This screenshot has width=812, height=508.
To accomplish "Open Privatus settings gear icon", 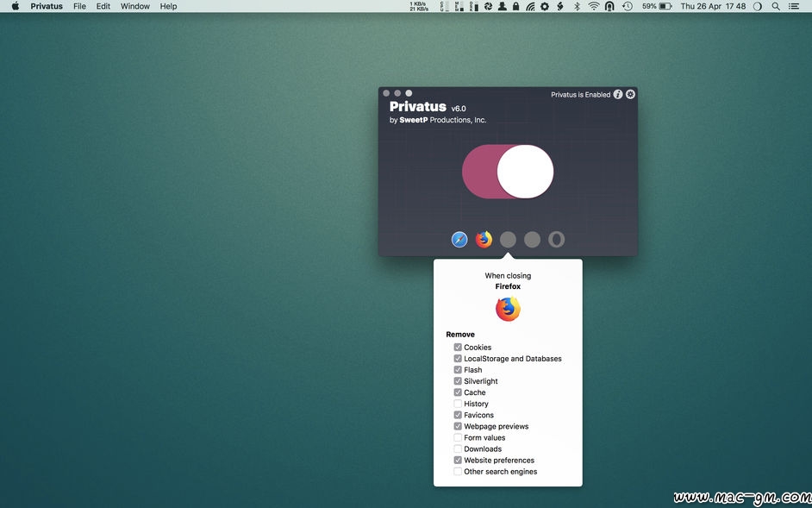I will coord(630,94).
